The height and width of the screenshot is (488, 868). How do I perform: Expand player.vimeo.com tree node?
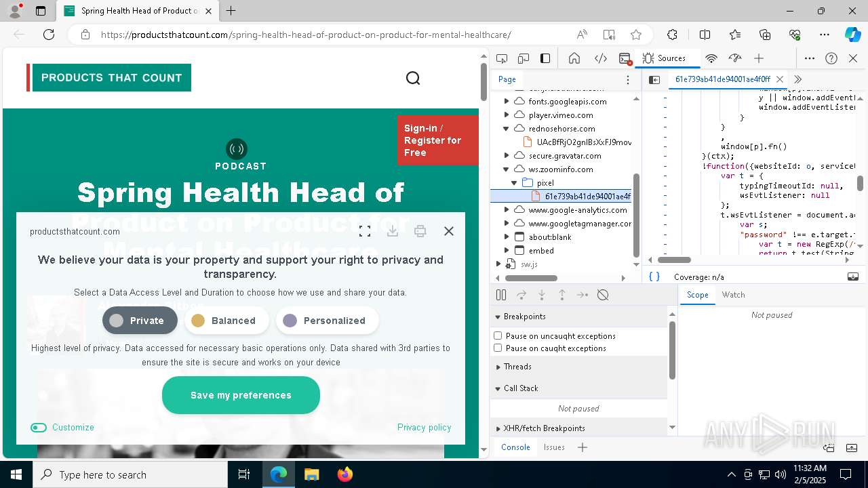point(506,115)
